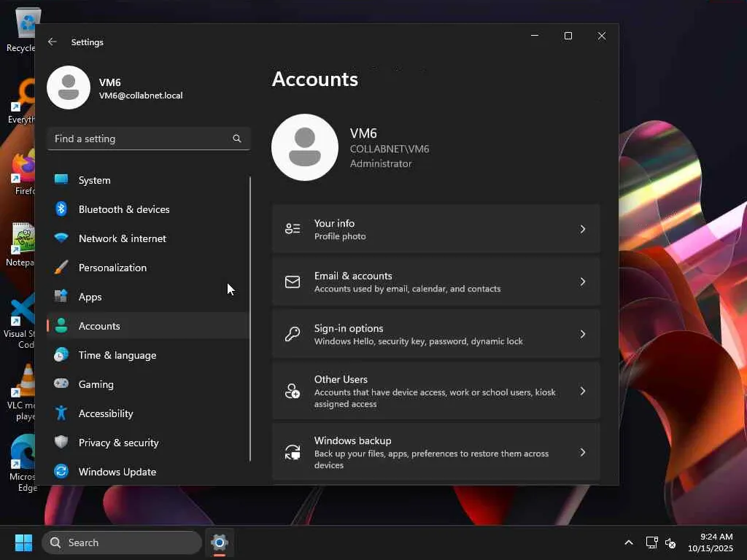Click the Windows Update refresh icon
Viewport: 747px width, 560px height.
[61, 471]
